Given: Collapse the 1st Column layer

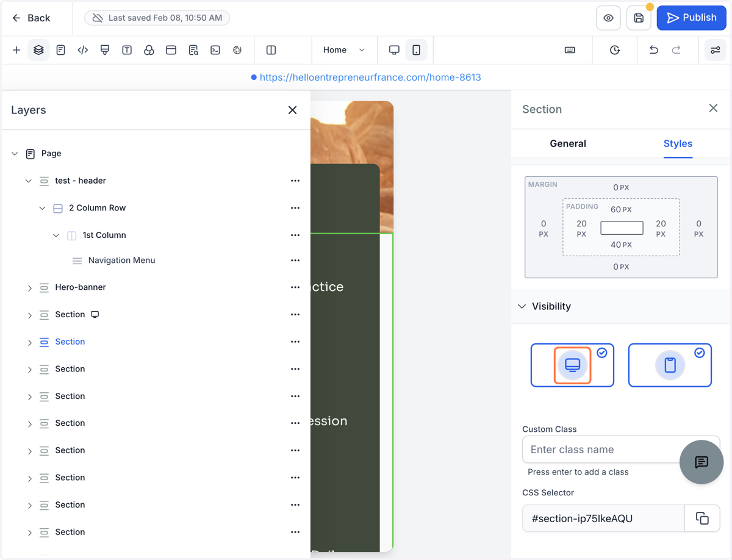Looking at the screenshot, I should [x=56, y=235].
